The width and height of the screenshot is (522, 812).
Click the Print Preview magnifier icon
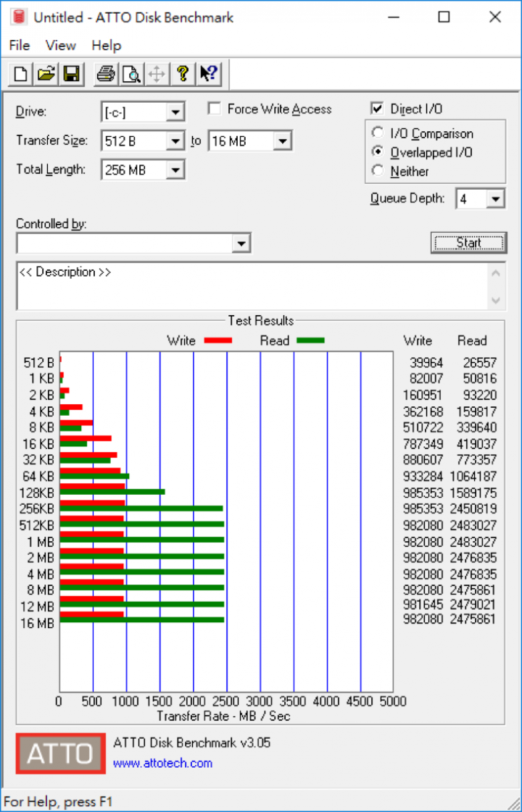(x=131, y=74)
